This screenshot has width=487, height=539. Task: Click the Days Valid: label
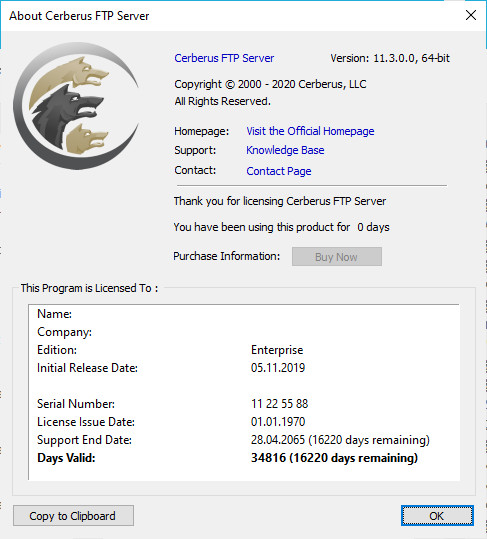(66, 458)
